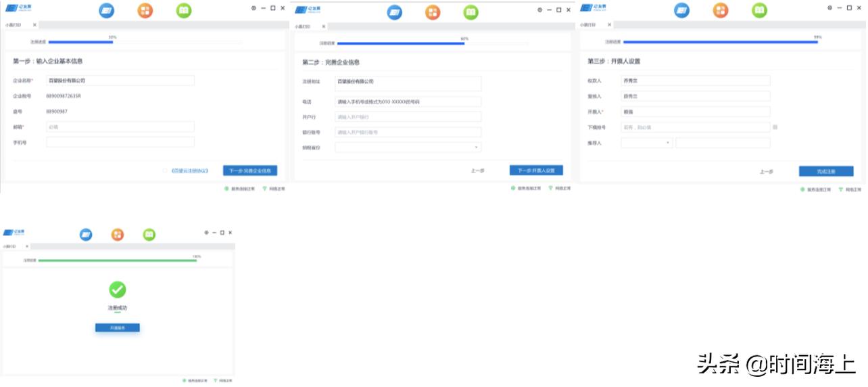
Task: Click network status icon in step-three window
Action: coord(841,190)
